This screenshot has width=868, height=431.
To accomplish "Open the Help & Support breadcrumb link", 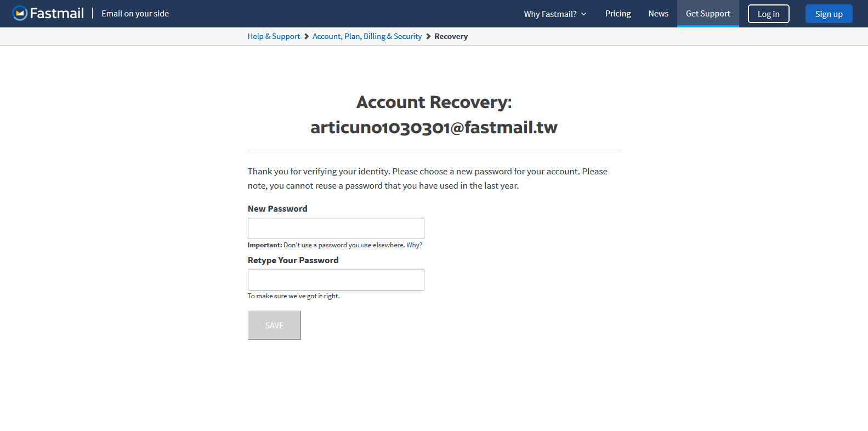I will click(274, 36).
